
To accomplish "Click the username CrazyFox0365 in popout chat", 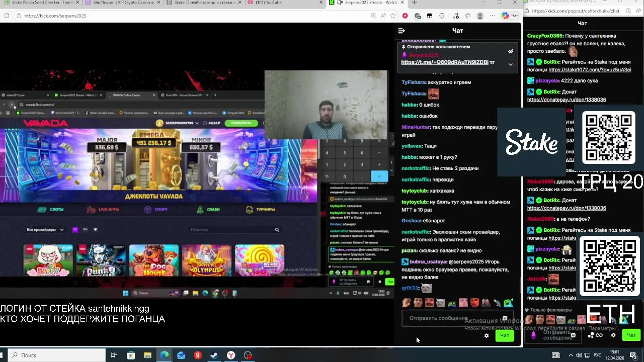I will point(545,36).
